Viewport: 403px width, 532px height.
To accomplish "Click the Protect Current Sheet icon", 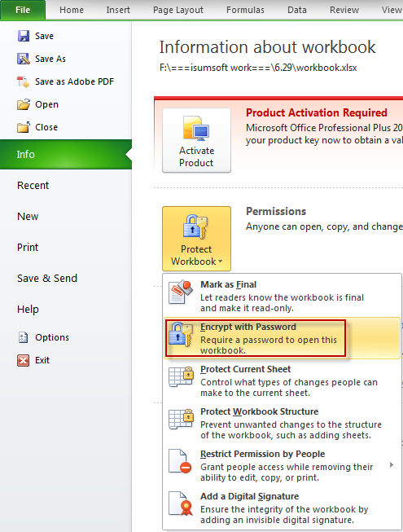I will [x=181, y=376].
